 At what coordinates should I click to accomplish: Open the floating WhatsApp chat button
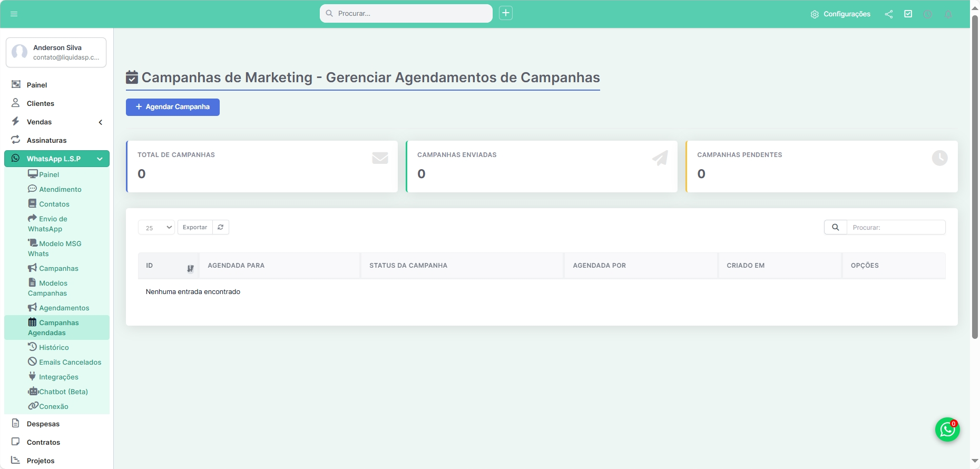[947, 430]
